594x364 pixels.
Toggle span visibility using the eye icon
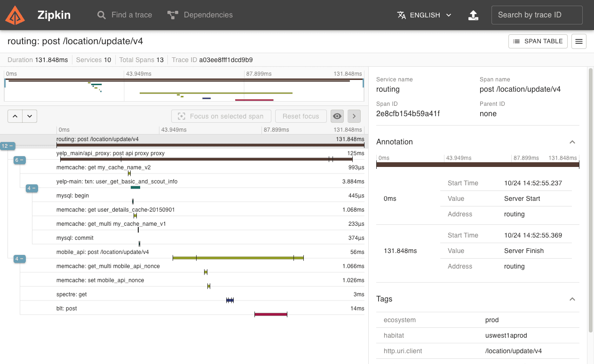tap(337, 116)
